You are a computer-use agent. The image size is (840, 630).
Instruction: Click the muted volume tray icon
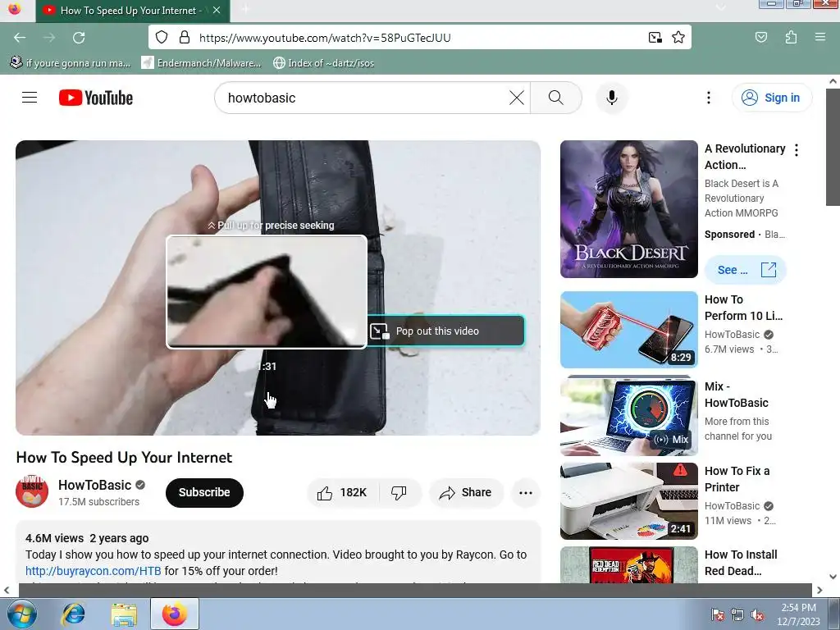tap(757, 615)
